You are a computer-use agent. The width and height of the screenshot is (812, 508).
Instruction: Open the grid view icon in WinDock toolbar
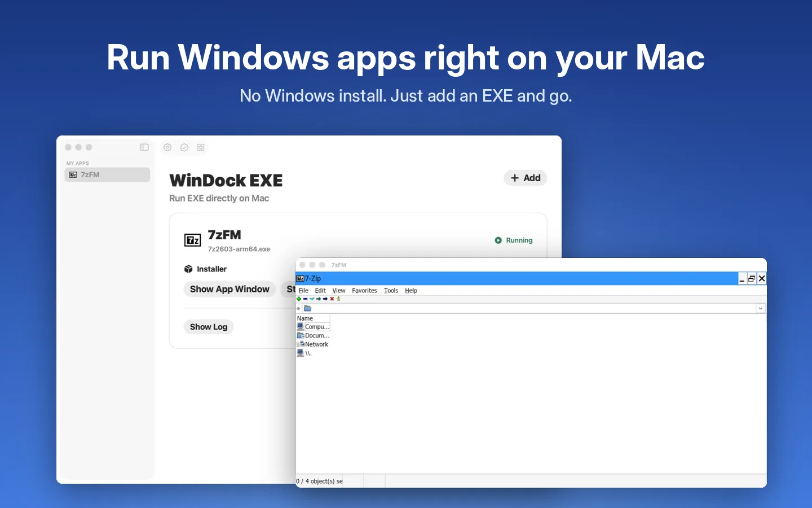[201, 147]
